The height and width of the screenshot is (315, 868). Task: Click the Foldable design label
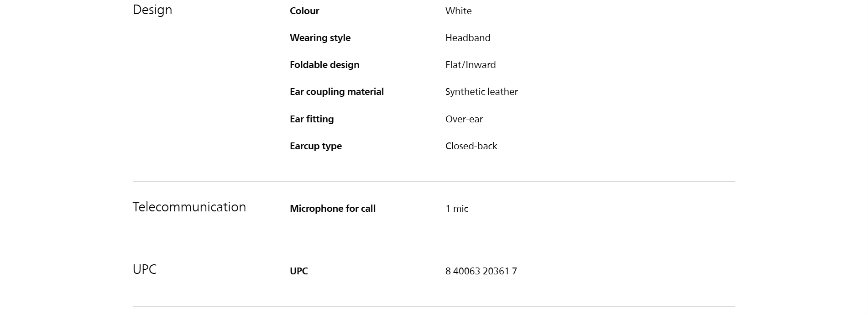point(324,65)
